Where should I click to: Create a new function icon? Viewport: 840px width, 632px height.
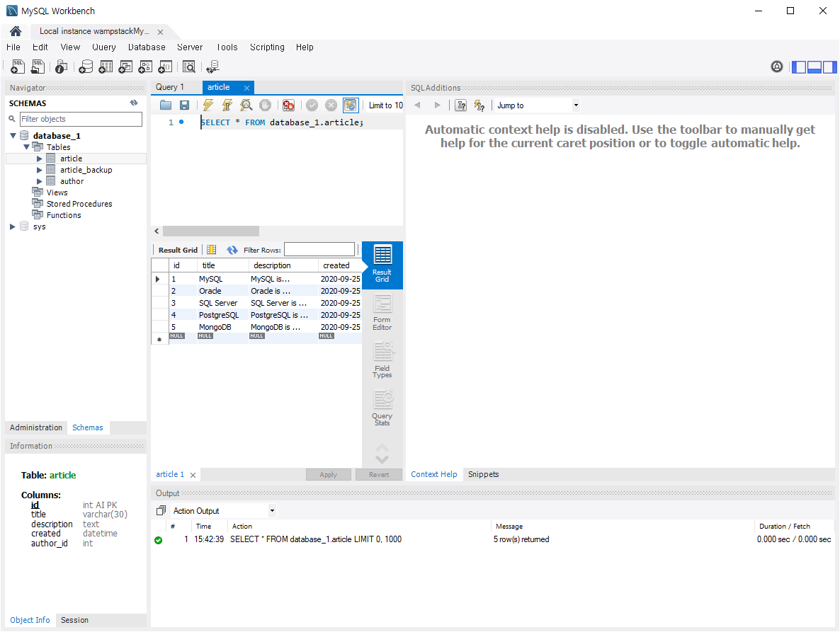pyautogui.click(x=165, y=67)
